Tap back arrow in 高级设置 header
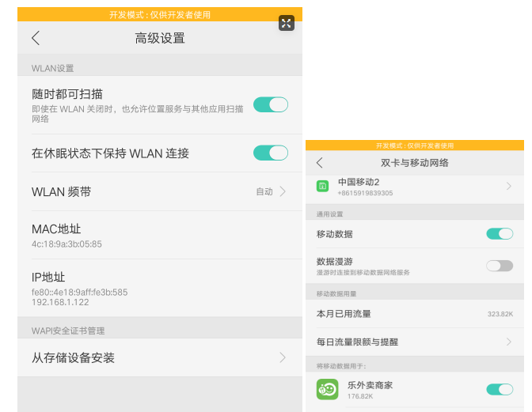The height and width of the screenshot is (412, 532). tap(36, 39)
